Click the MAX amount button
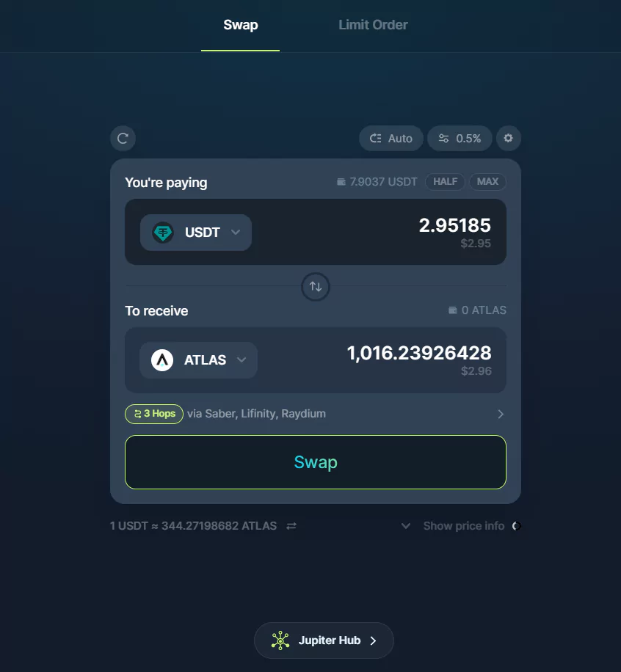This screenshot has height=672, width=621. click(x=487, y=182)
